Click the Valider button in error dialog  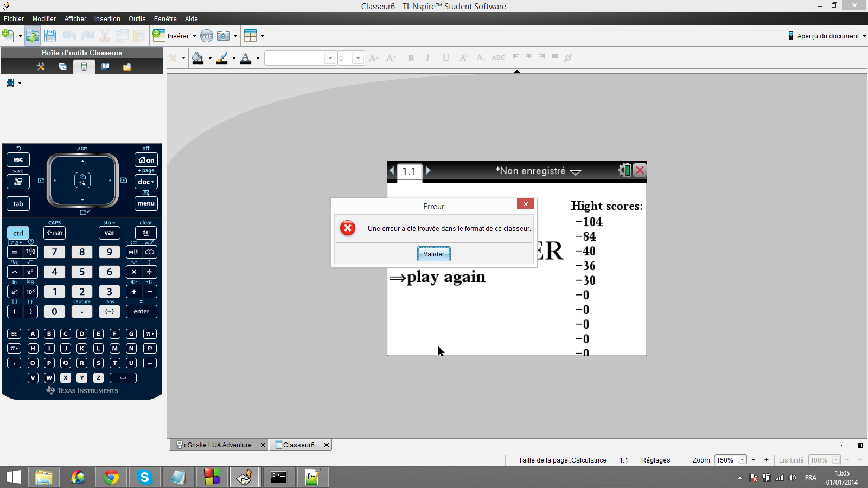pos(434,254)
